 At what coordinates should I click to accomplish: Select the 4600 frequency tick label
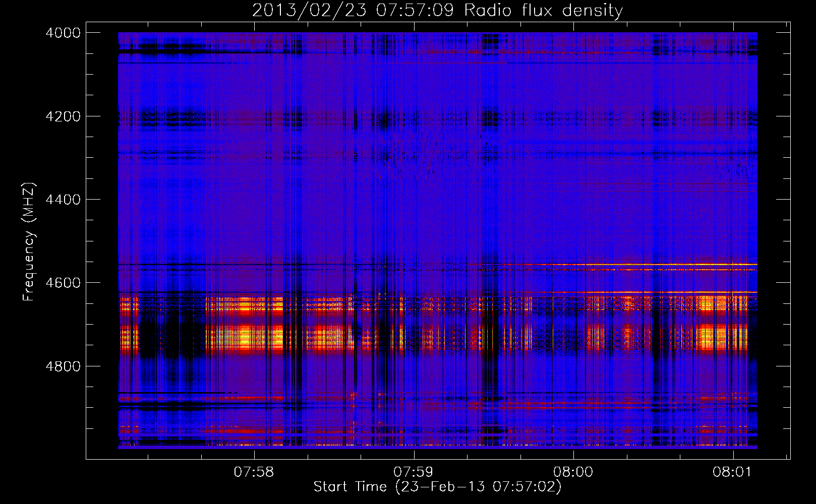[63, 283]
